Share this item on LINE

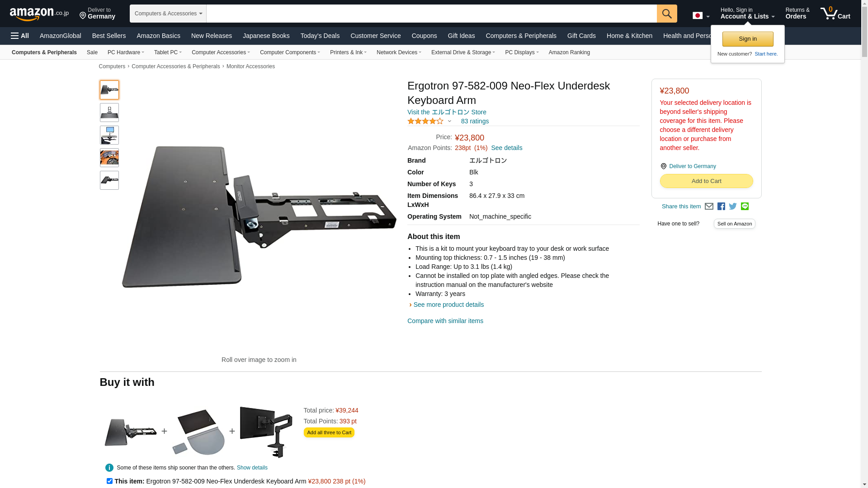(745, 206)
